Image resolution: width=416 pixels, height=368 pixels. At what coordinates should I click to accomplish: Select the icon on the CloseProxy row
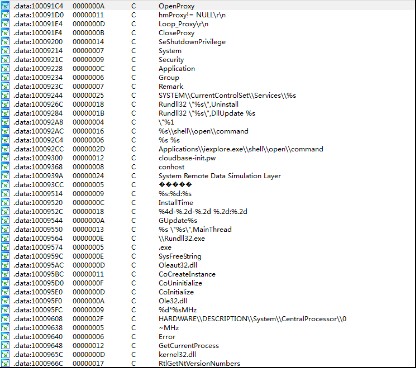[5, 33]
